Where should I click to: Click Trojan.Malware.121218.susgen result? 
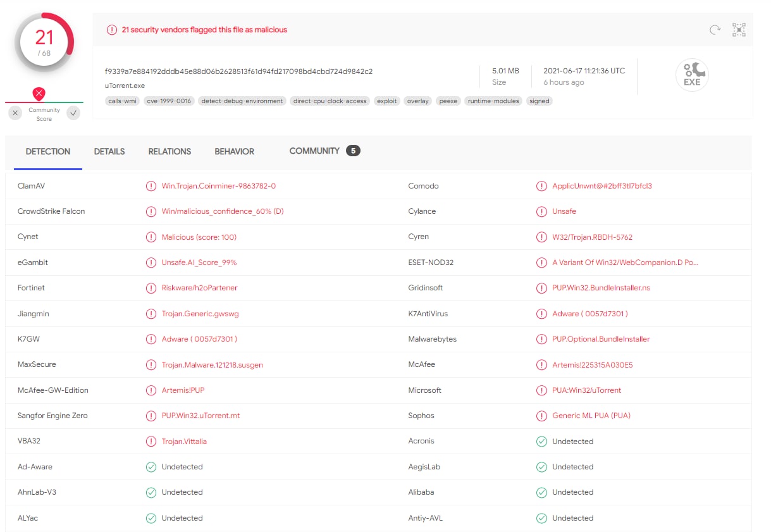[x=213, y=365]
